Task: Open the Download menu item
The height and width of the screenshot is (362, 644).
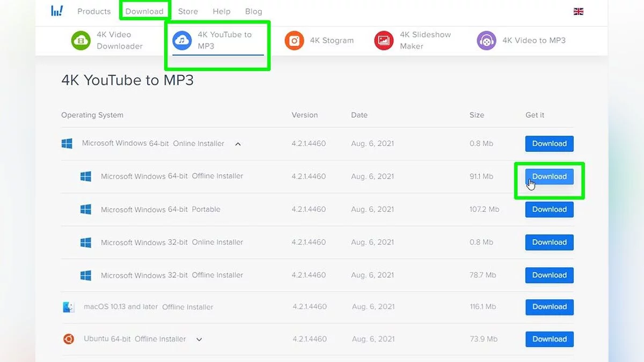Action: 144,11
